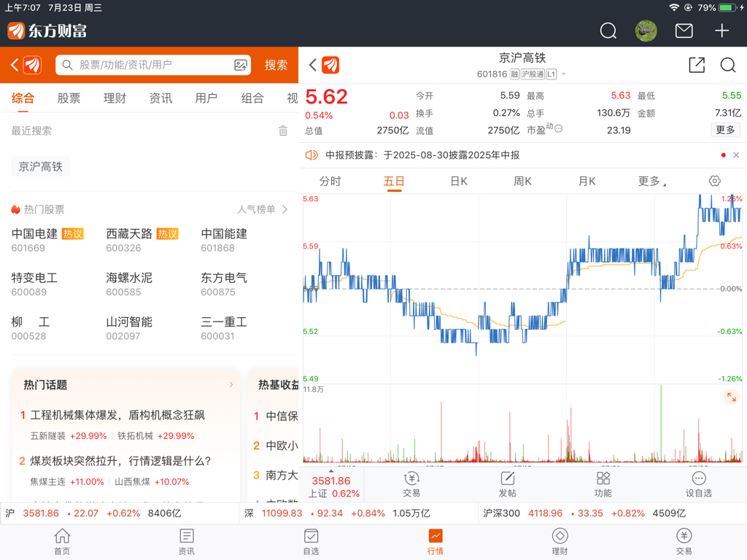This screenshot has width=747, height=560.
Task: Expand 热门话题 with its chevron
Action: pos(231,385)
